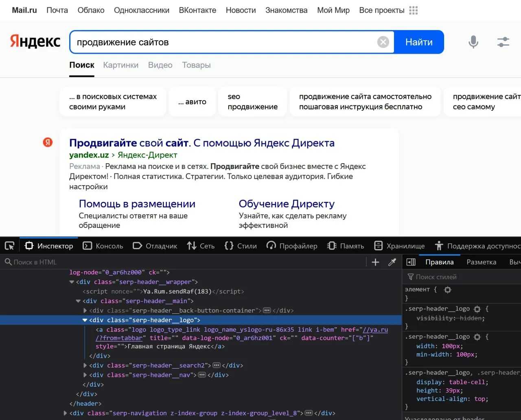This screenshot has width=521, height=420.
Task: Open the Помощь в размещении sitelink
Action: [137, 204]
